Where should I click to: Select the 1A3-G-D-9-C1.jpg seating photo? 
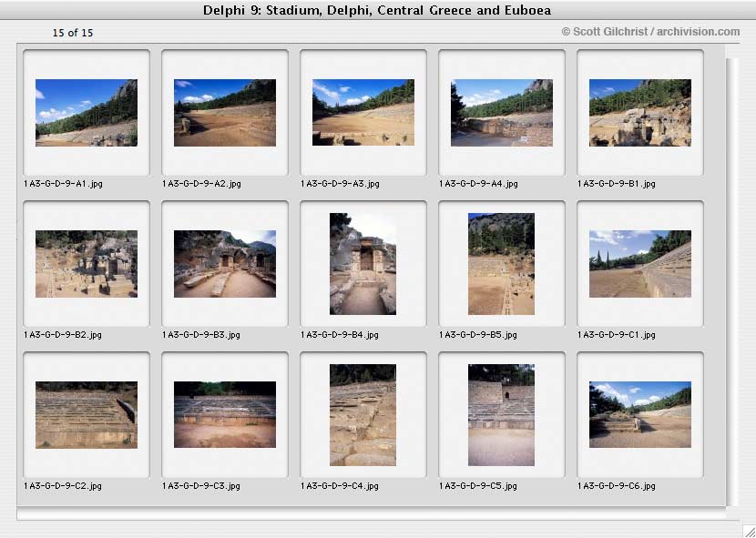point(639,264)
